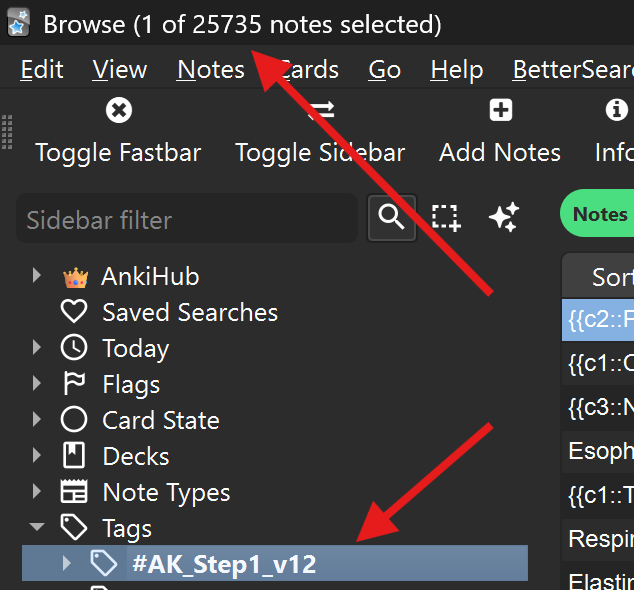
Task: Open the Edit menu
Action: [42, 70]
